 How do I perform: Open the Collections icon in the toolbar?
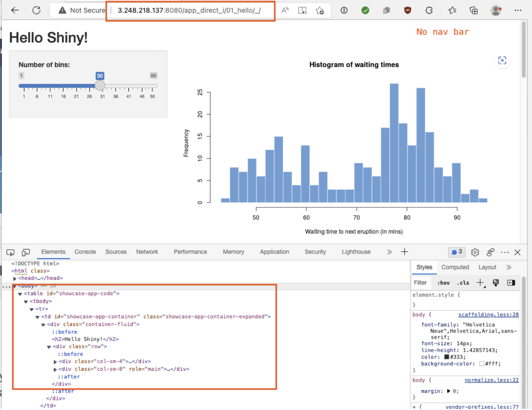coord(474,11)
